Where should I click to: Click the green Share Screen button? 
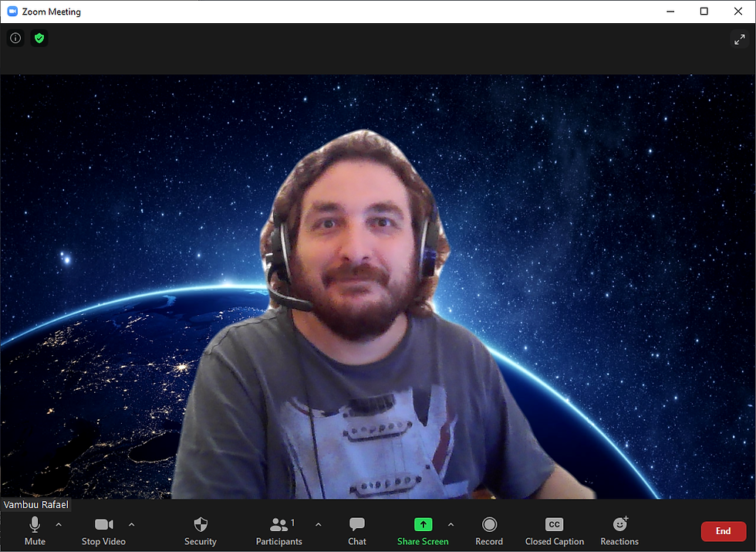tap(423, 530)
